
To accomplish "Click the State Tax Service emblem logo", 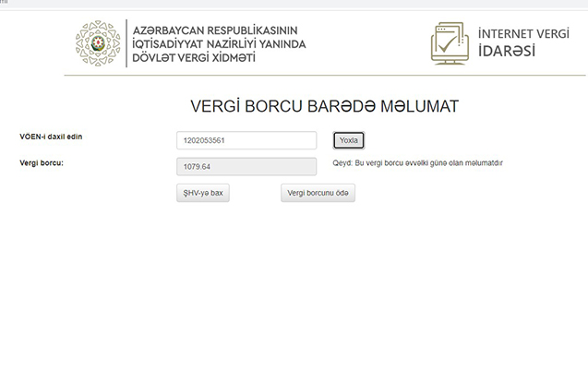I will [x=97, y=43].
